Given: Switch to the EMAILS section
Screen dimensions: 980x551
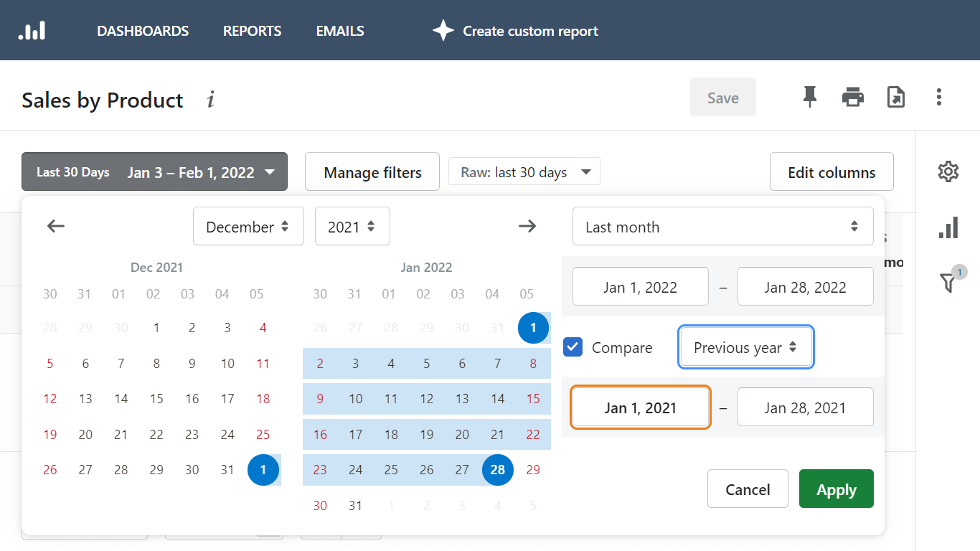Looking at the screenshot, I should pyautogui.click(x=339, y=30).
